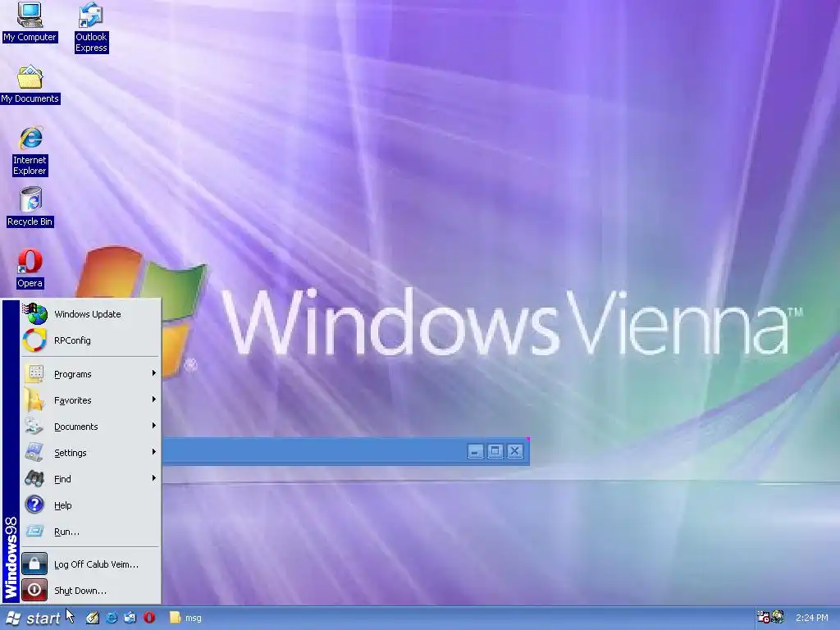Open the Favorites submenu
The height and width of the screenshot is (630, 840).
(x=91, y=400)
